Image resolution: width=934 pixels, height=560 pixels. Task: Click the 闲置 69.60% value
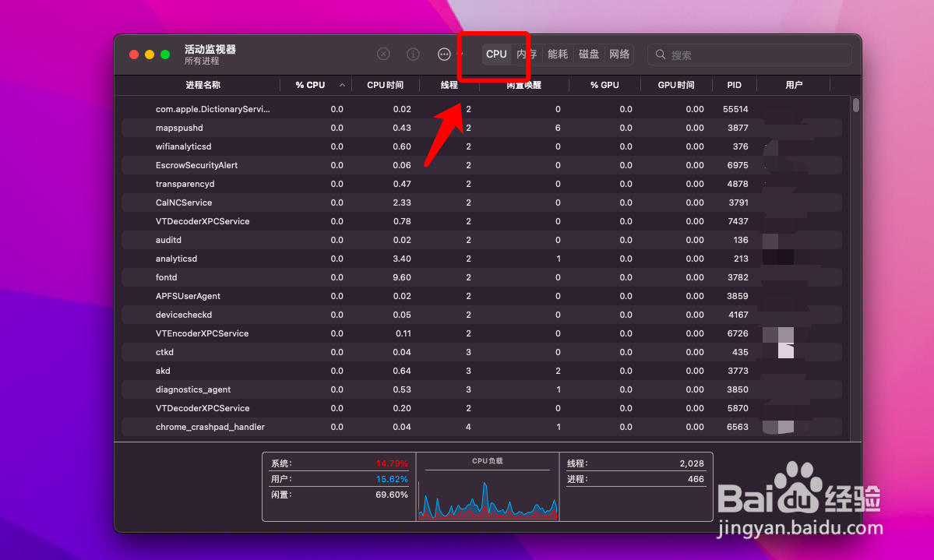pos(392,495)
